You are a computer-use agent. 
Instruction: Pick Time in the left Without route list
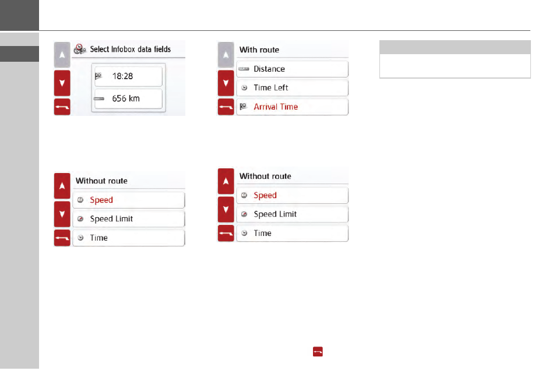(x=128, y=238)
